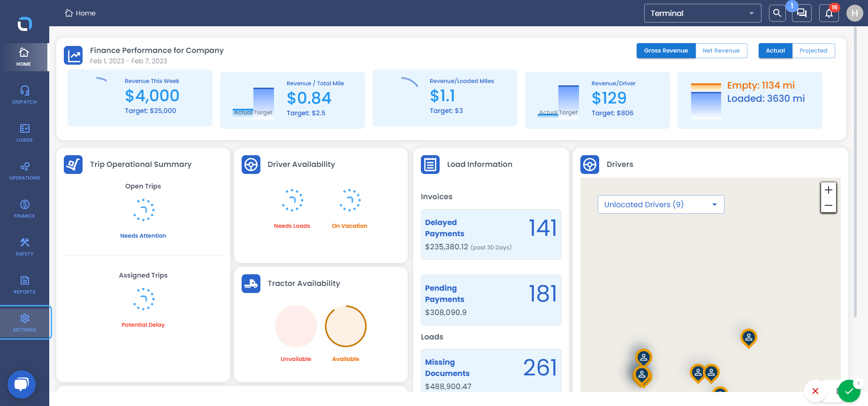The width and height of the screenshot is (868, 406).
Task: Open the Finance sidebar section
Action: pyautogui.click(x=24, y=209)
